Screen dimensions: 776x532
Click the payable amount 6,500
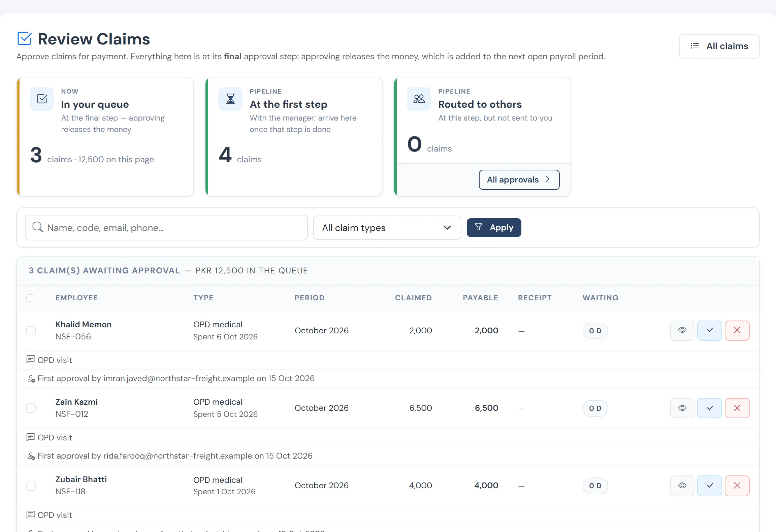pos(486,408)
